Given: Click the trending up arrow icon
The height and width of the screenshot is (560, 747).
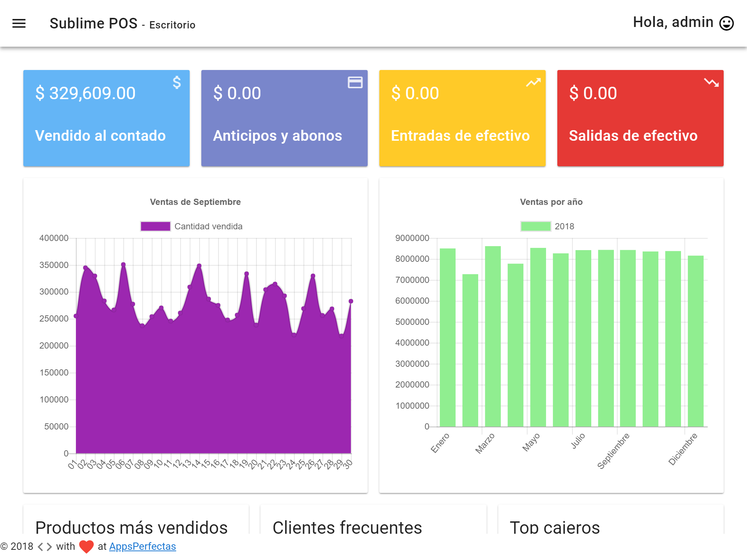Looking at the screenshot, I should [x=533, y=83].
